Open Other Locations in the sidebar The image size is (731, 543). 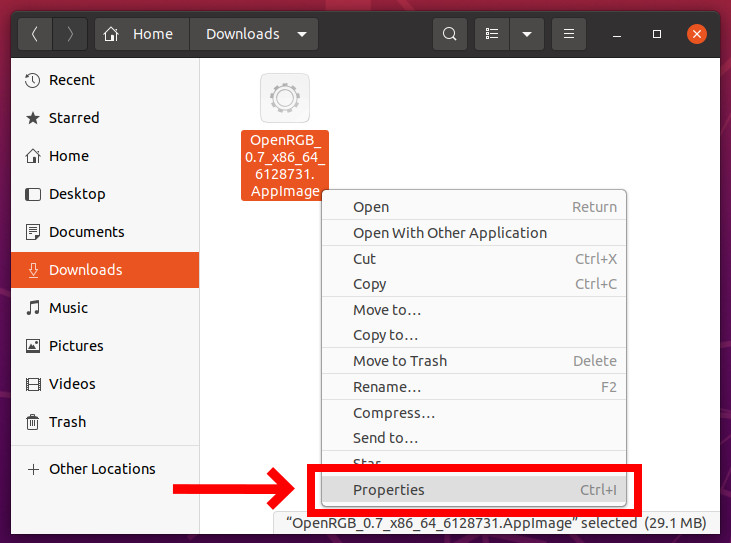point(105,469)
